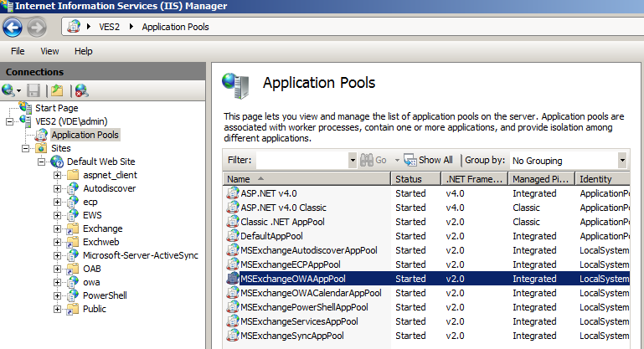Click the Sites folder icon

pyautogui.click(x=41, y=148)
